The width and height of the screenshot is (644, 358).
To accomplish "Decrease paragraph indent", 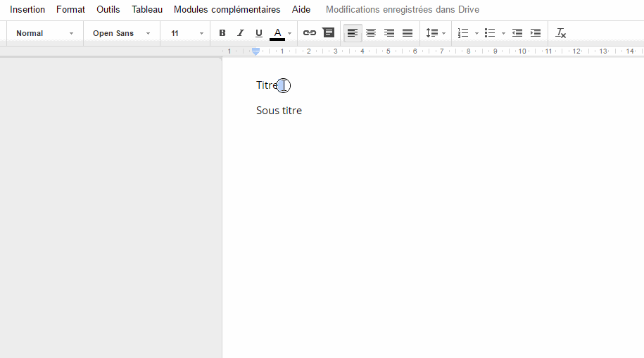I will pyautogui.click(x=517, y=33).
